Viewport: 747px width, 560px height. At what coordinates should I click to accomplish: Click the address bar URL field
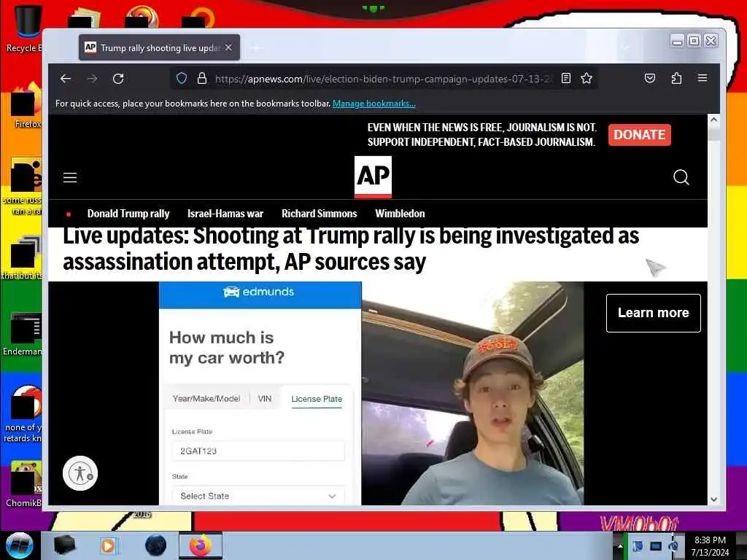tap(384, 79)
